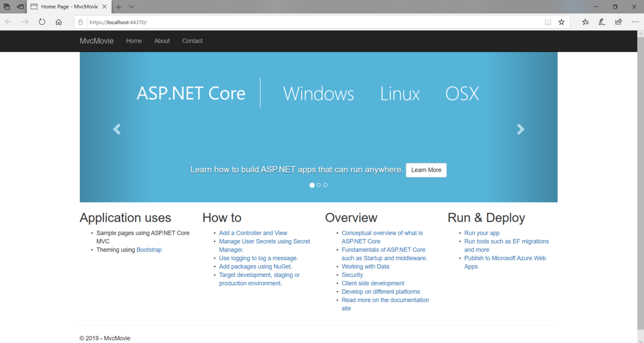
Task: Click the browser Back arrow
Action: pos(8,22)
